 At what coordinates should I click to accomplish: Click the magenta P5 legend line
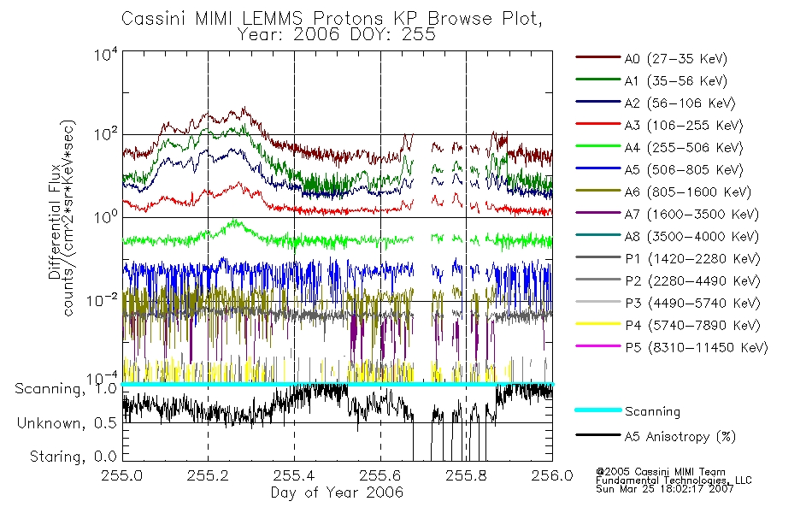(598, 346)
